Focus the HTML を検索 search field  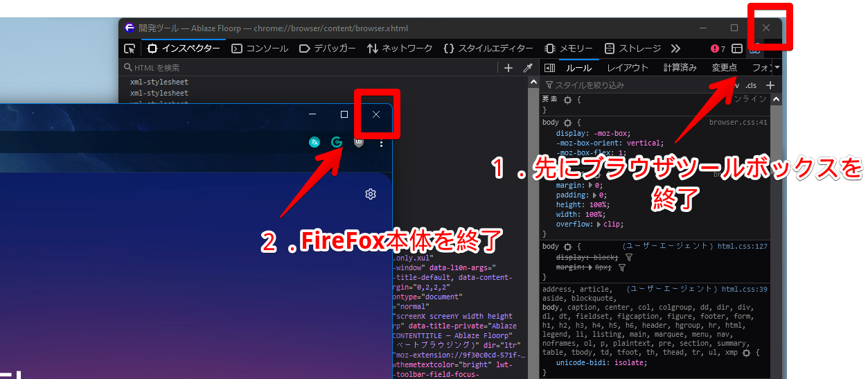point(308,67)
